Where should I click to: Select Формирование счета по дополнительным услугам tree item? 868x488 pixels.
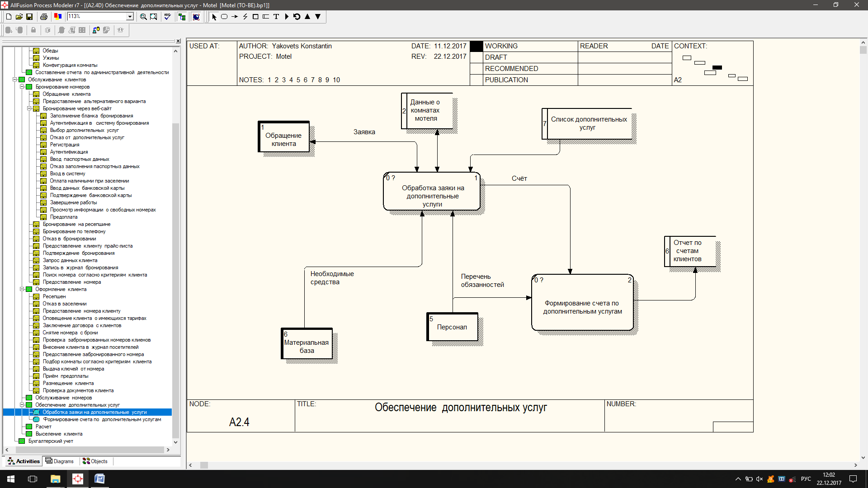102,419
